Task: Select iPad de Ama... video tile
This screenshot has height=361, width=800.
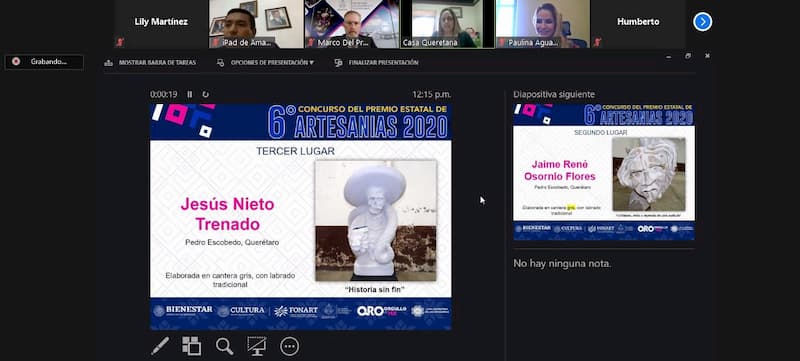Action: [256, 24]
